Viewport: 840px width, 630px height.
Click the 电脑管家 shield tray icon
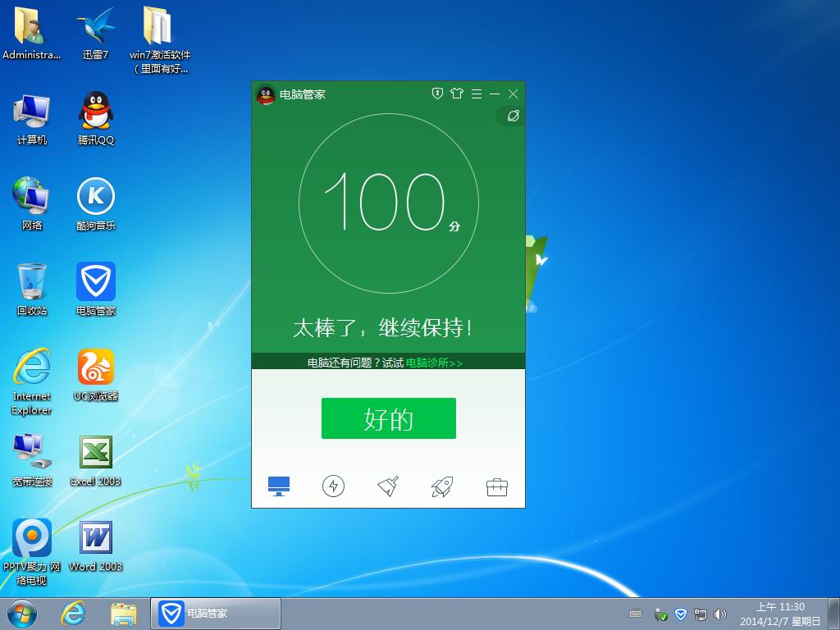click(x=680, y=614)
